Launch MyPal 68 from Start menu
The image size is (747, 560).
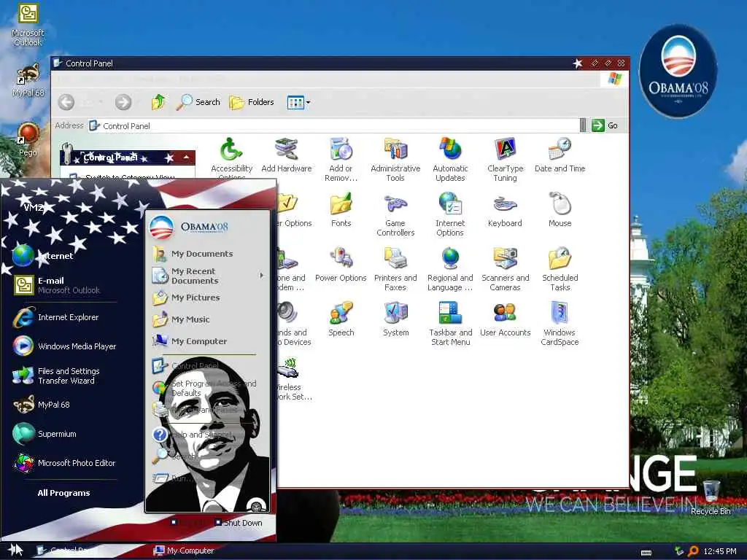tap(42, 405)
